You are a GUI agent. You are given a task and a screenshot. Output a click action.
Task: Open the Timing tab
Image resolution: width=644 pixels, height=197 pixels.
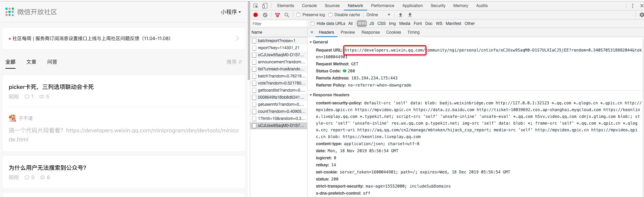coord(413,32)
